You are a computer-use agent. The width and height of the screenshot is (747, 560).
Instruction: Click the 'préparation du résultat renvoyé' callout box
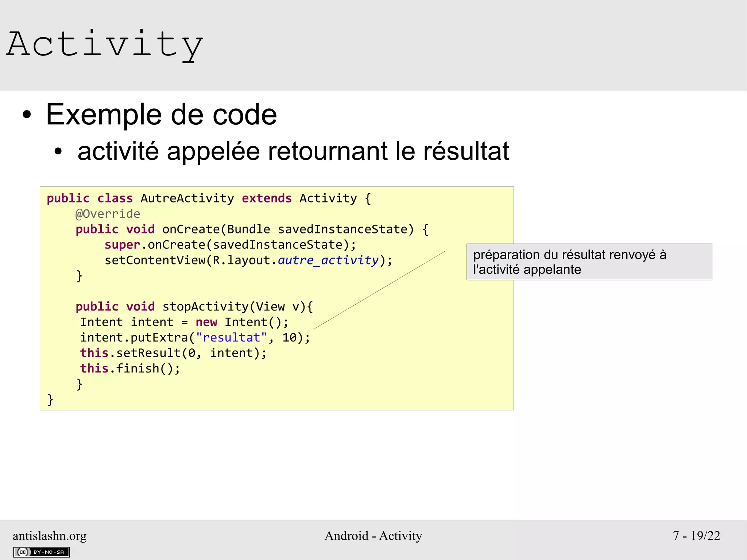(589, 262)
